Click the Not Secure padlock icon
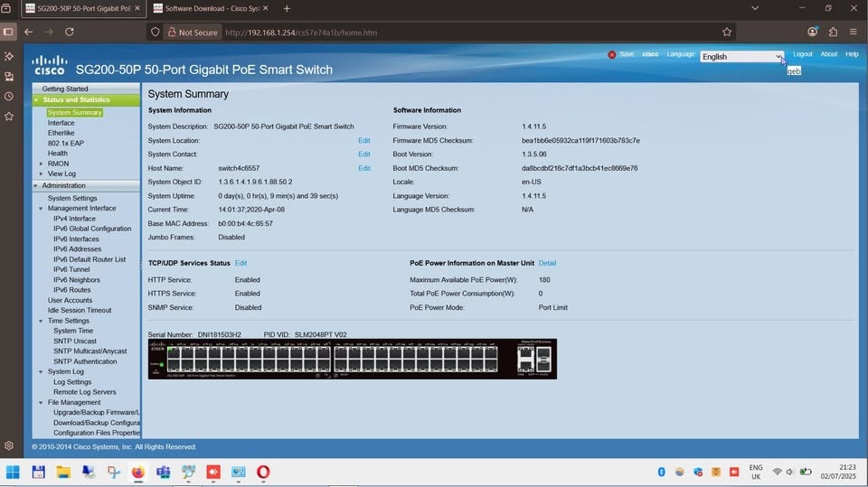Screen dimensions: 868x487 click(x=172, y=33)
